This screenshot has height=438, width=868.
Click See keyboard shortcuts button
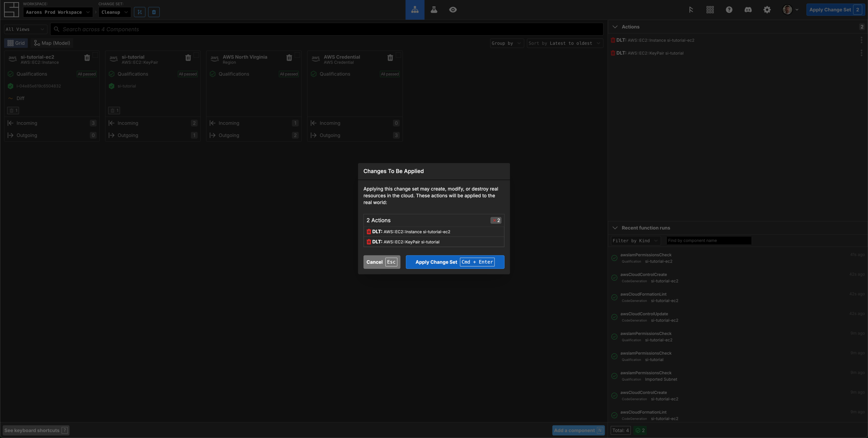[36, 430]
